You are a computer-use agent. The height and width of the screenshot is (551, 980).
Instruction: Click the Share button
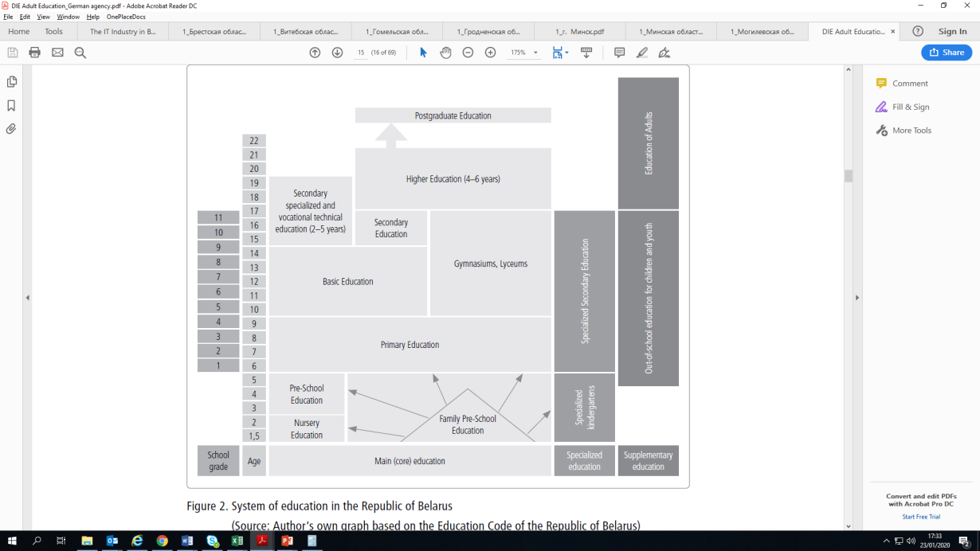947,53
